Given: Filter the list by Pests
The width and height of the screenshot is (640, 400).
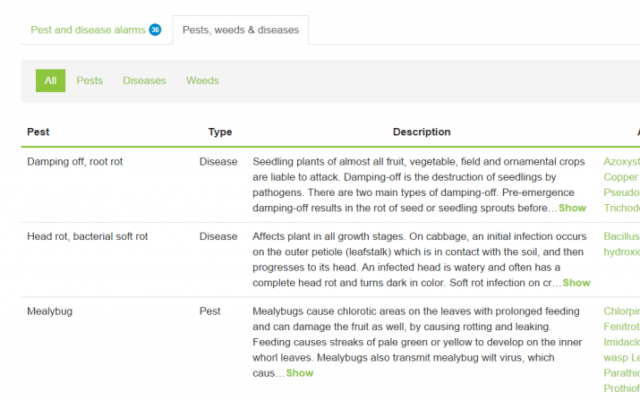Looking at the screenshot, I should click(x=89, y=80).
